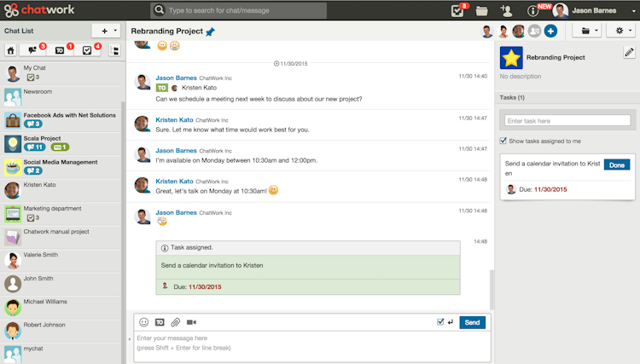This screenshot has height=364, width=640.
Task: Open Chatwork manual project chat
Action: 61,237
